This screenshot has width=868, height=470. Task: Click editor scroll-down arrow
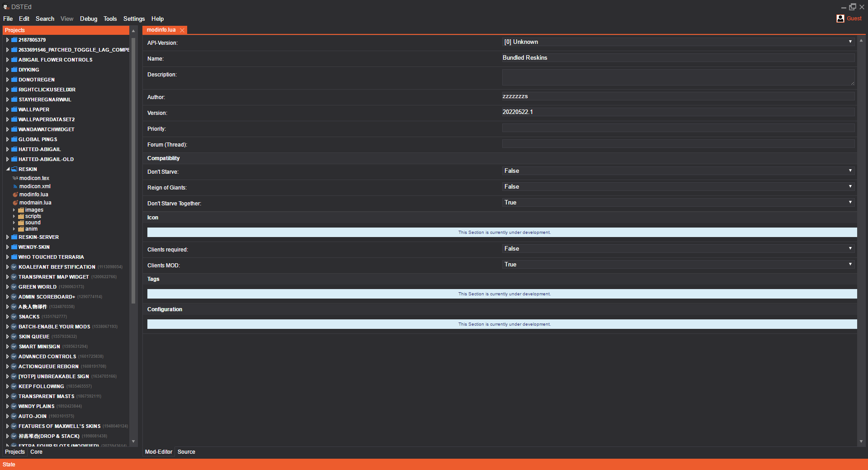(861, 442)
